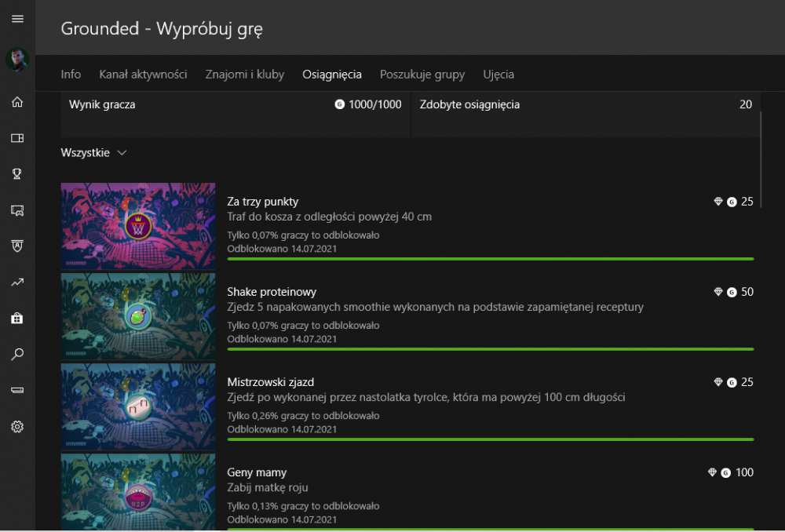Open the Achievements trophy icon
The height and width of the screenshot is (532, 785).
[17, 174]
